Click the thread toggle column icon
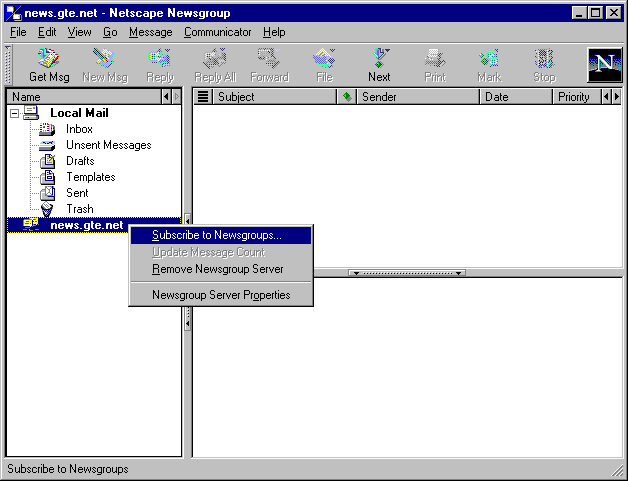 (x=202, y=97)
